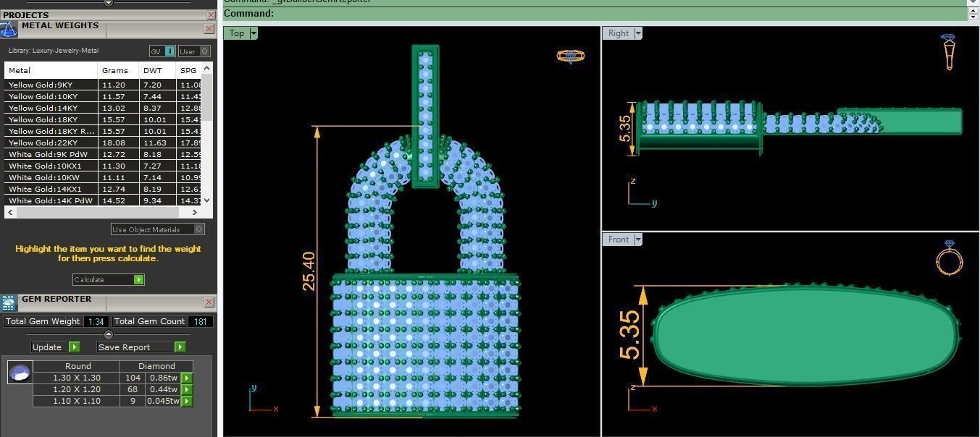Click the 0.44tw weight cell
Image resolution: width=980 pixels, height=437 pixels.
tap(163, 389)
